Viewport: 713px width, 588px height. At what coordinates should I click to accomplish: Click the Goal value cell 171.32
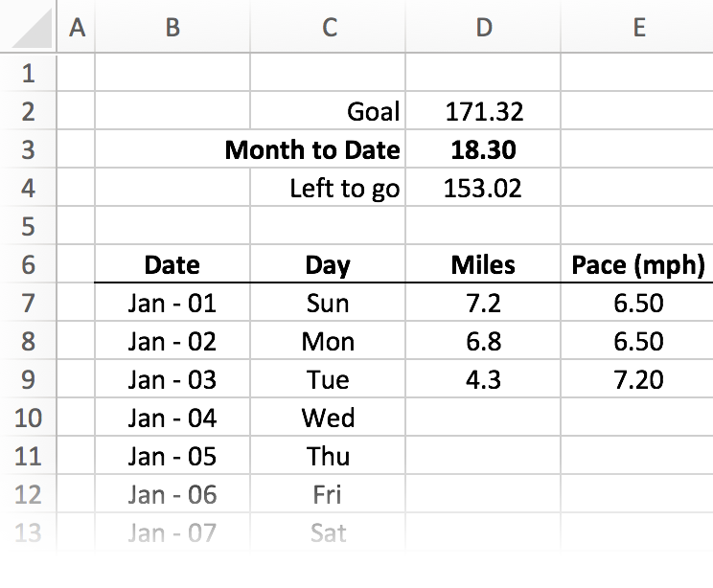click(483, 111)
